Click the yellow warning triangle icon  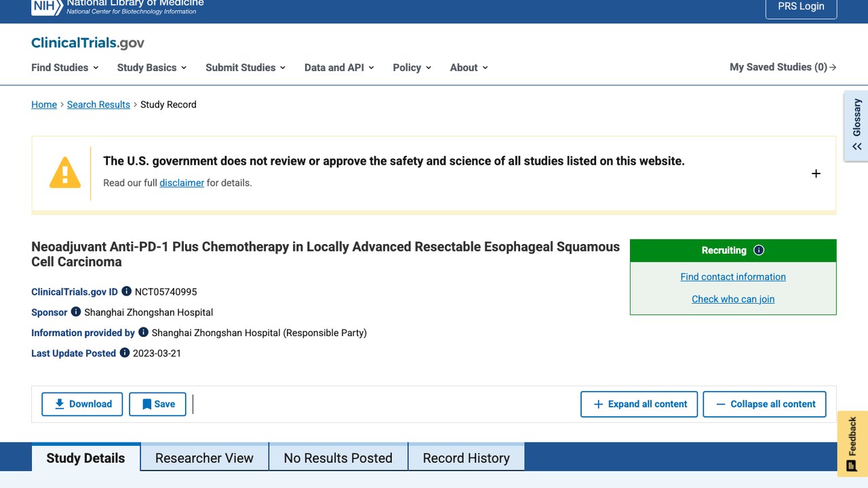(65, 173)
